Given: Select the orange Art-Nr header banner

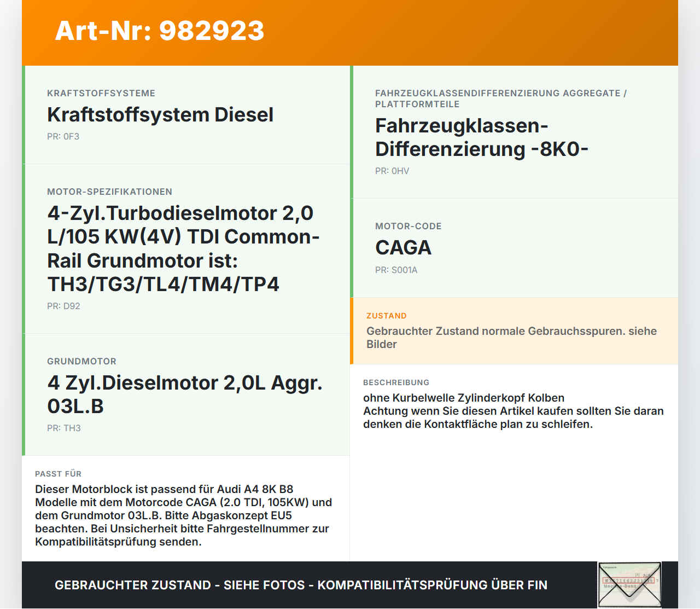Looking at the screenshot, I should pos(350,32).
